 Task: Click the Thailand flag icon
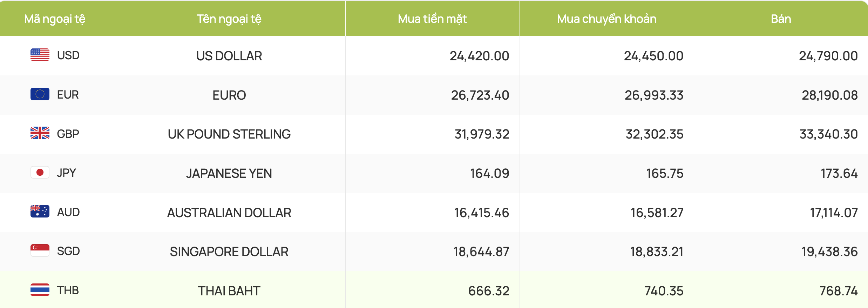coord(40,290)
